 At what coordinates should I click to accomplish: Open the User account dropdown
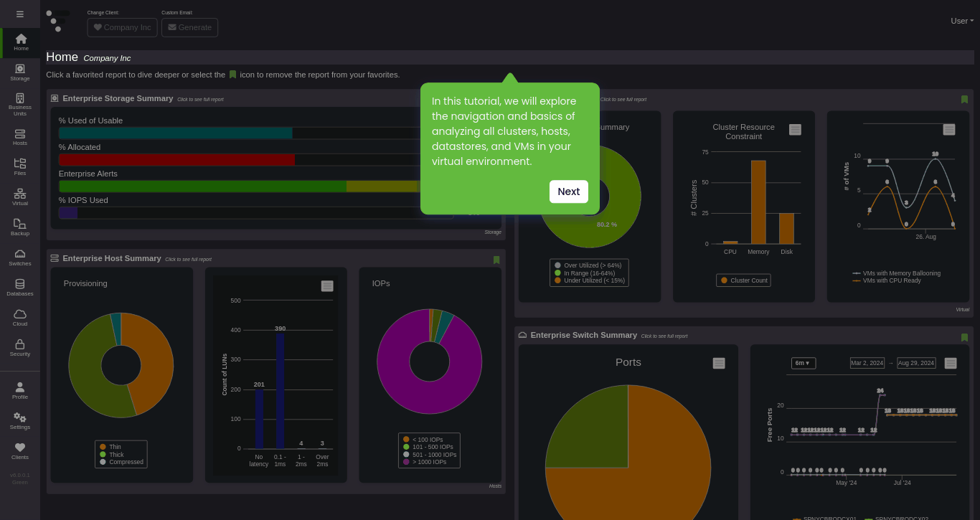tap(962, 21)
